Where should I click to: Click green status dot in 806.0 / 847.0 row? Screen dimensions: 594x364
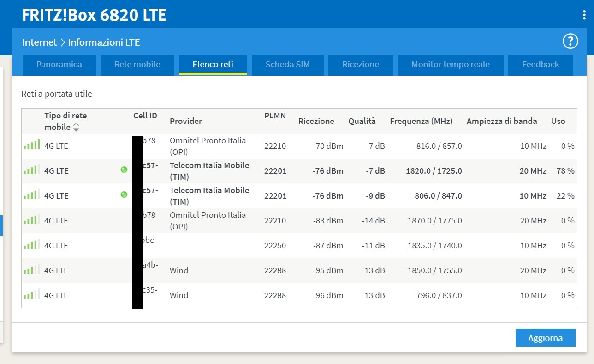point(124,194)
